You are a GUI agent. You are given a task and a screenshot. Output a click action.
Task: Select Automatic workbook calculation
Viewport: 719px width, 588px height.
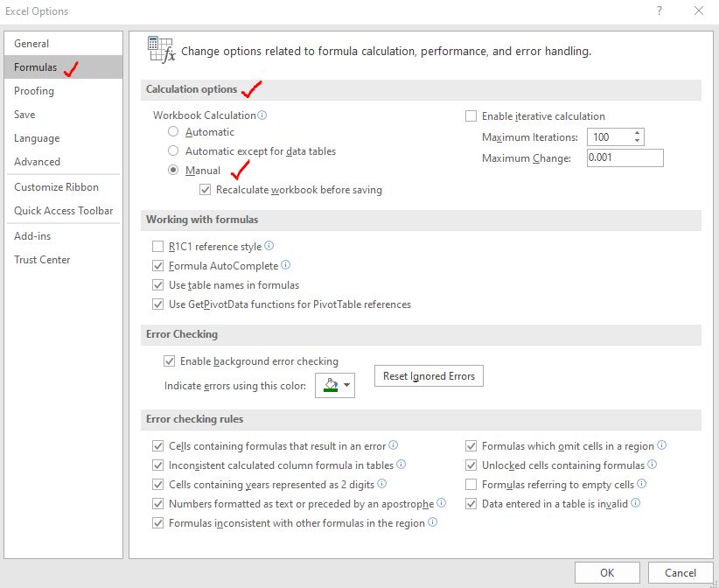coord(173,131)
